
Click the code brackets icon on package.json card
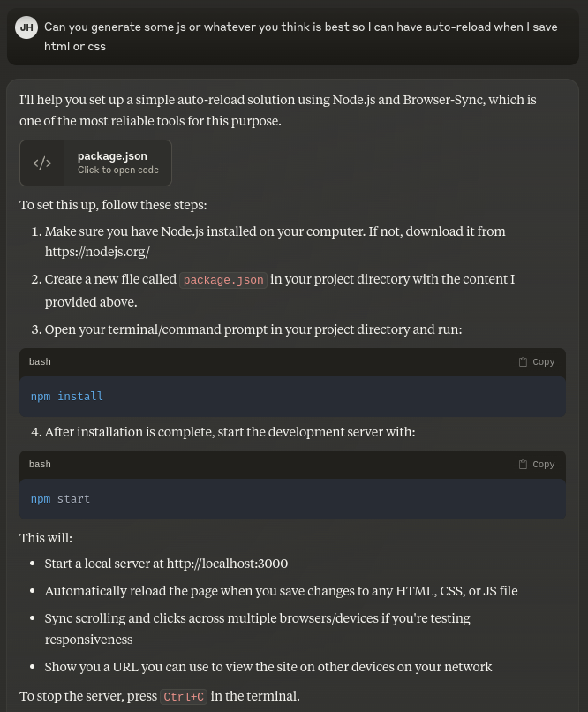(42, 163)
